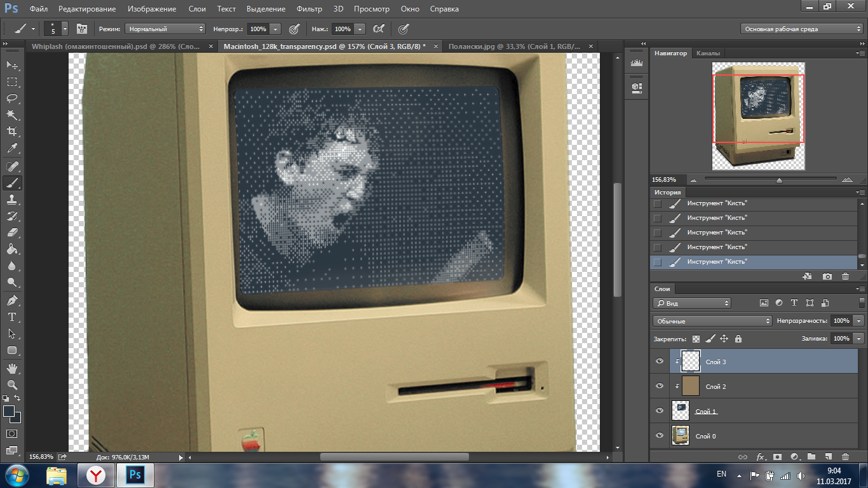Screen dimensions: 868x488
Task: Click the trash icon in History panel
Action: coord(845,276)
